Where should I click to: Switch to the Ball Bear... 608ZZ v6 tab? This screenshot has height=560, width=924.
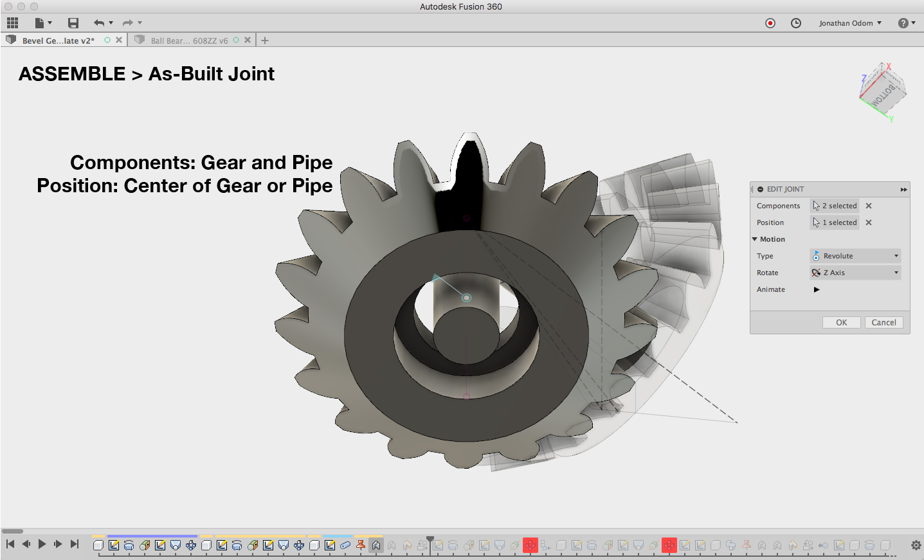tap(189, 41)
